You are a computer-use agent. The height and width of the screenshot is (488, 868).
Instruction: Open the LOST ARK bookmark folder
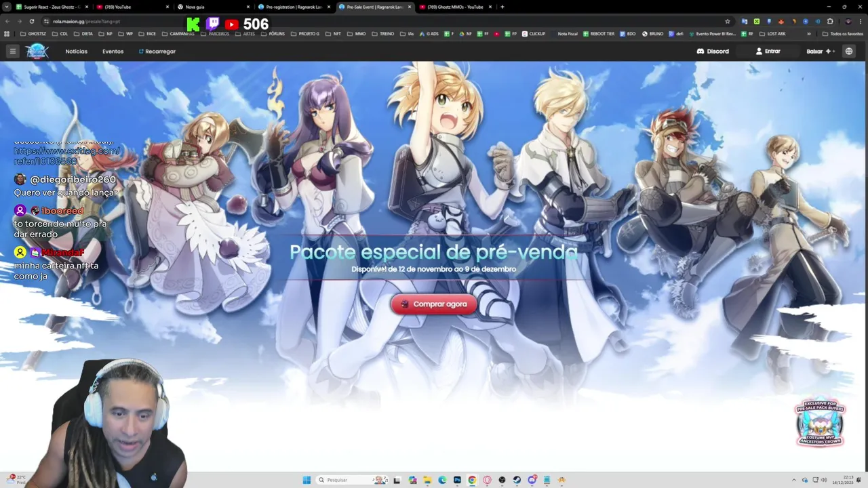click(772, 33)
